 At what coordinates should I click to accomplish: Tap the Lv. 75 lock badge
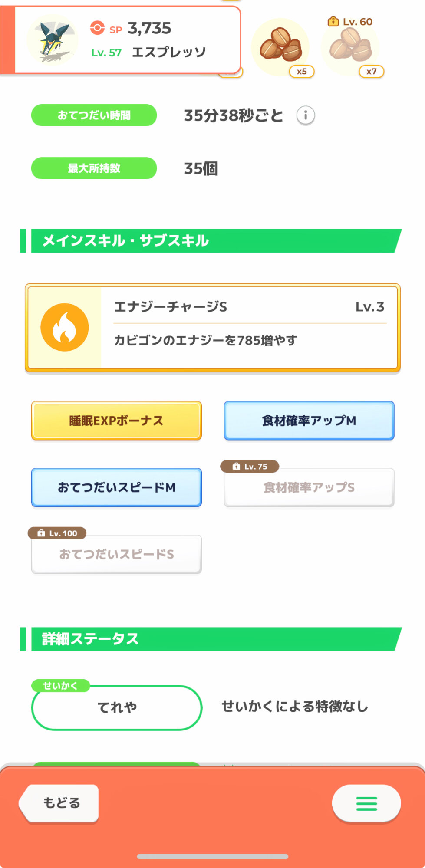tap(250, 467)
